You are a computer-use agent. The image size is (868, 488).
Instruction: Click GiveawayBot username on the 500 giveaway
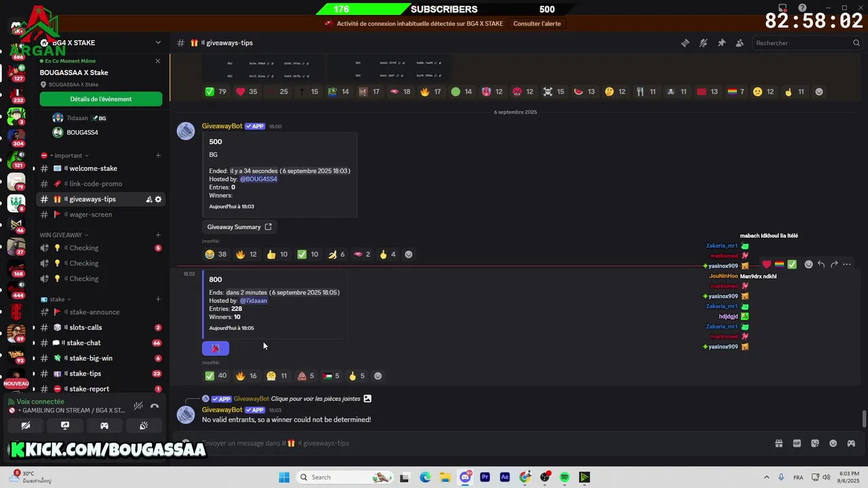pos(222,126)
